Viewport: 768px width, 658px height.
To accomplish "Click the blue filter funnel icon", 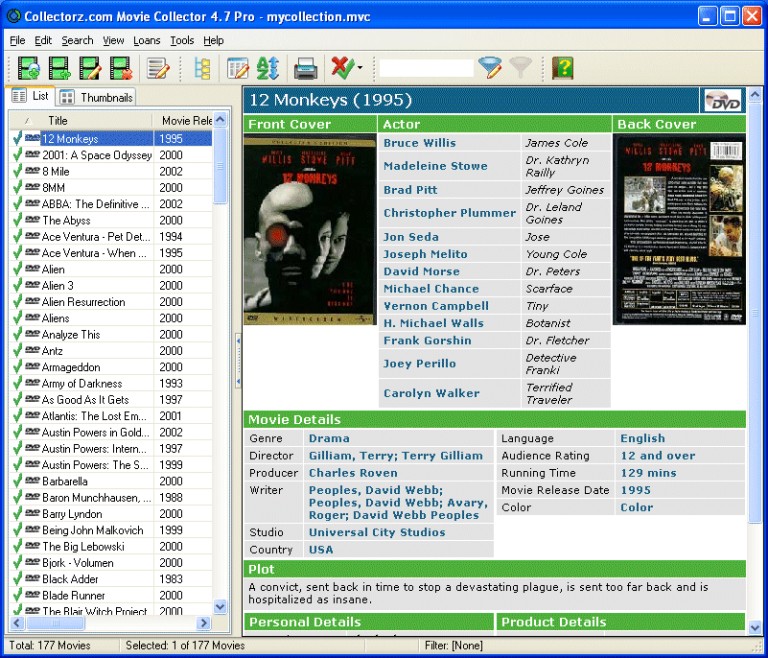I will 489,68.
